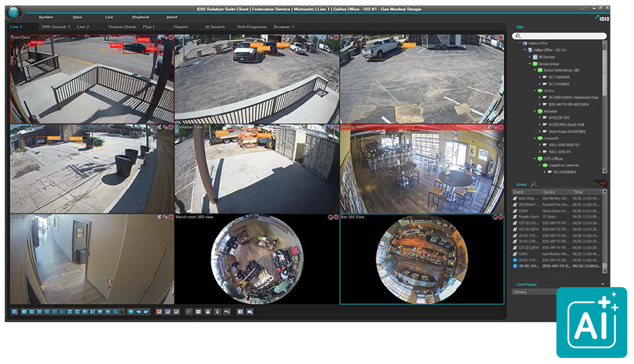Click the Site panel title
634x364 pixels.
[x=520, y=27]
